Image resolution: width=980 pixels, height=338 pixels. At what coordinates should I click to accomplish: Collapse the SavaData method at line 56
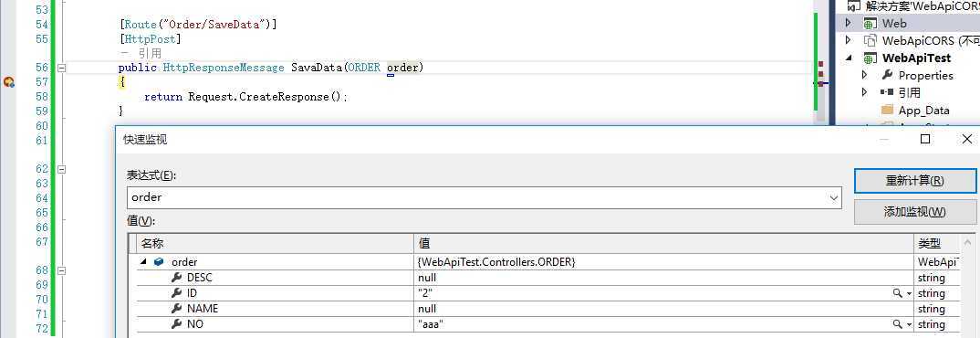[61, 68]
